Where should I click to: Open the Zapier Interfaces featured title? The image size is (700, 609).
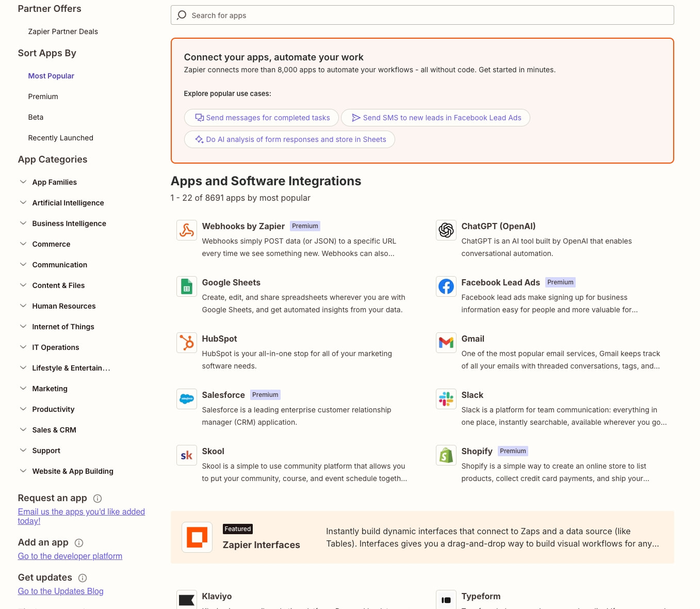[261, 545]
